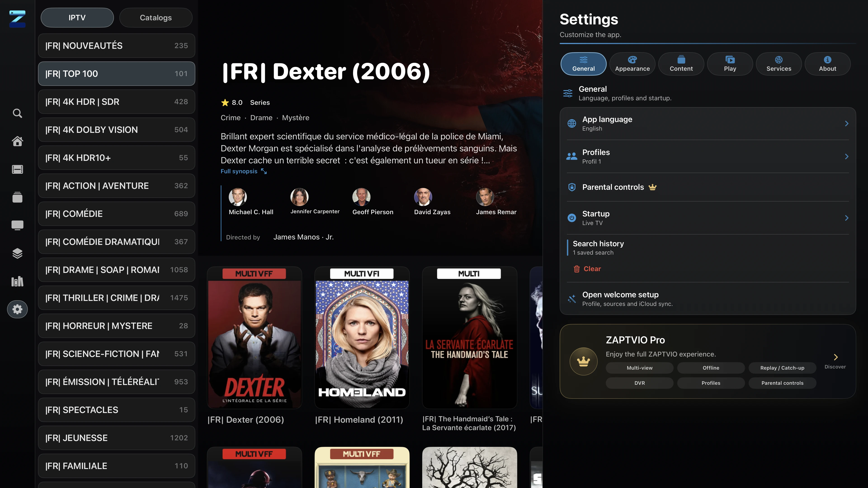Open Live TV monitor icon in sidebar

17,225
